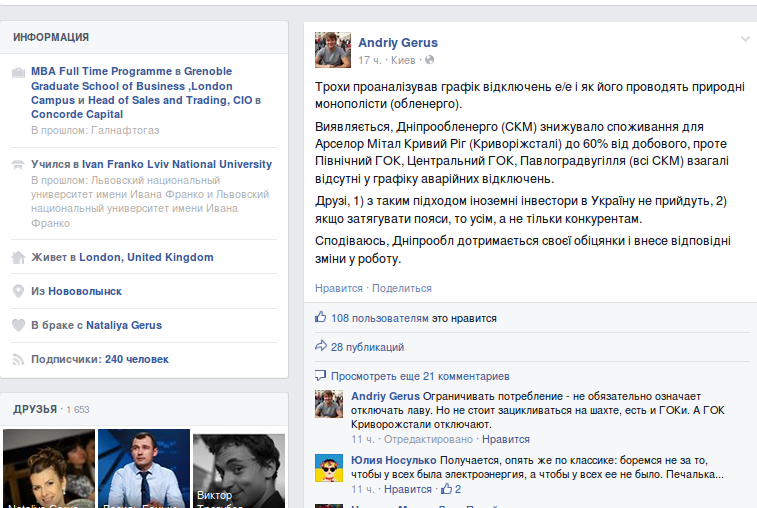View 108 пользователям who liked
Image resolution: width=757 pixels, height=508 pixels.
pyautogui.click(x=379, y=318)
